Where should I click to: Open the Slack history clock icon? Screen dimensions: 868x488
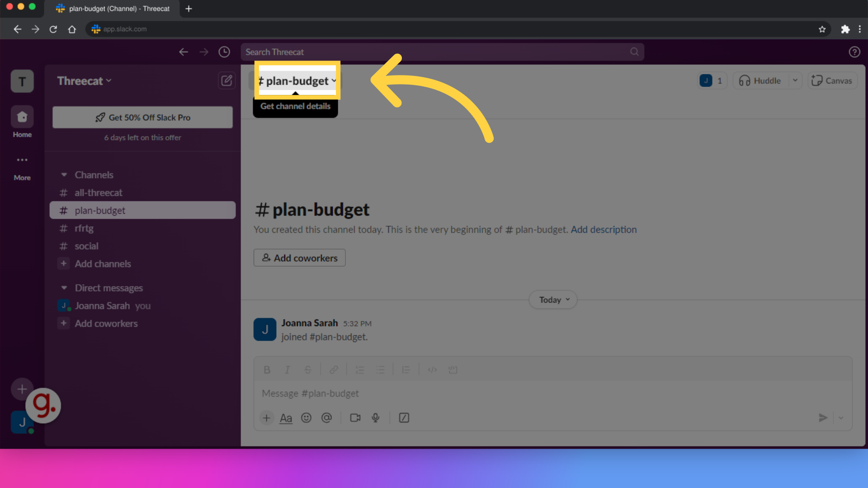point(224,52)
